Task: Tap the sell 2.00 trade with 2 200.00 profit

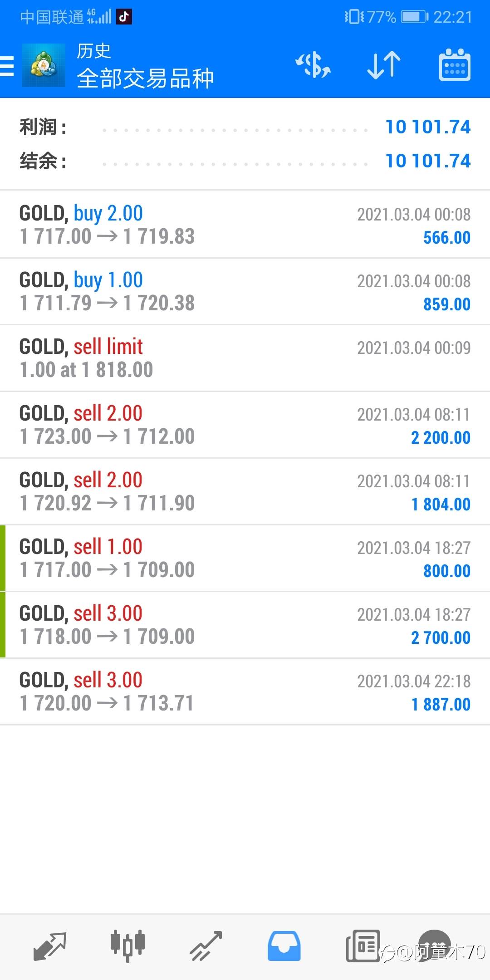Action: coord(245,425)
